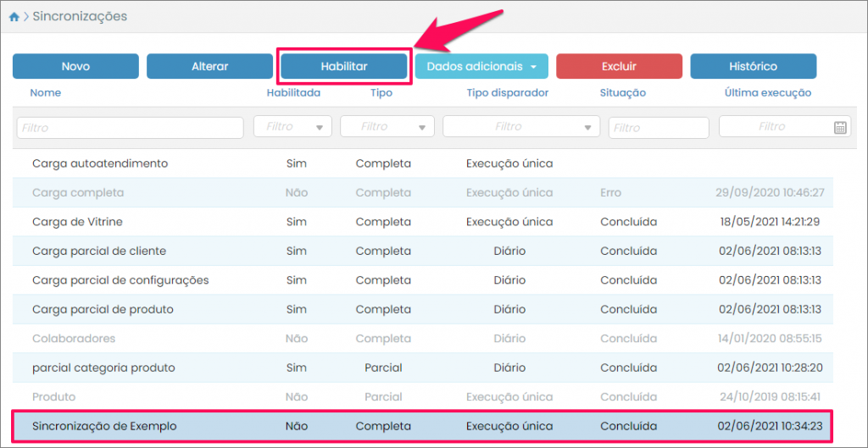The image size is (868, 448).
Task: Open the Histórico button
Action: coord(753,66)
